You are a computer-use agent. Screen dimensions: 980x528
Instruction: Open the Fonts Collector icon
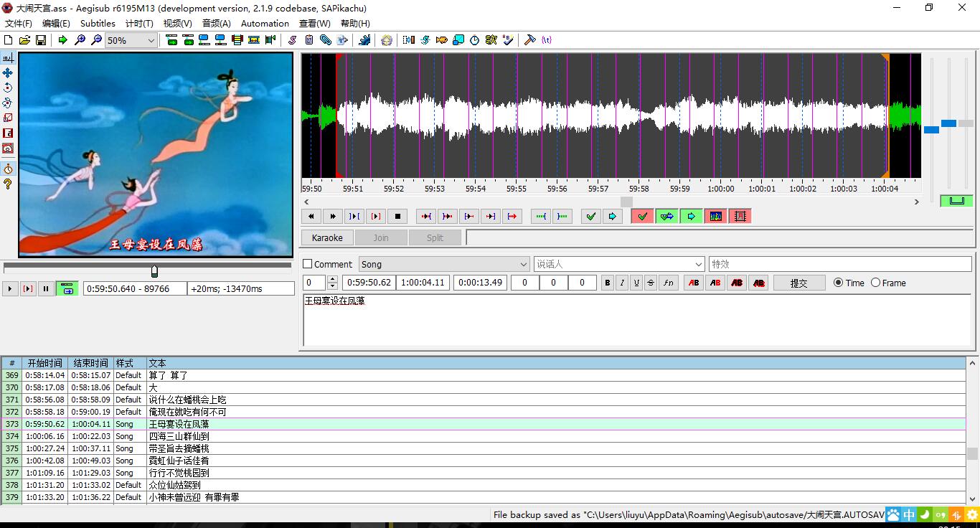(342, 40)
